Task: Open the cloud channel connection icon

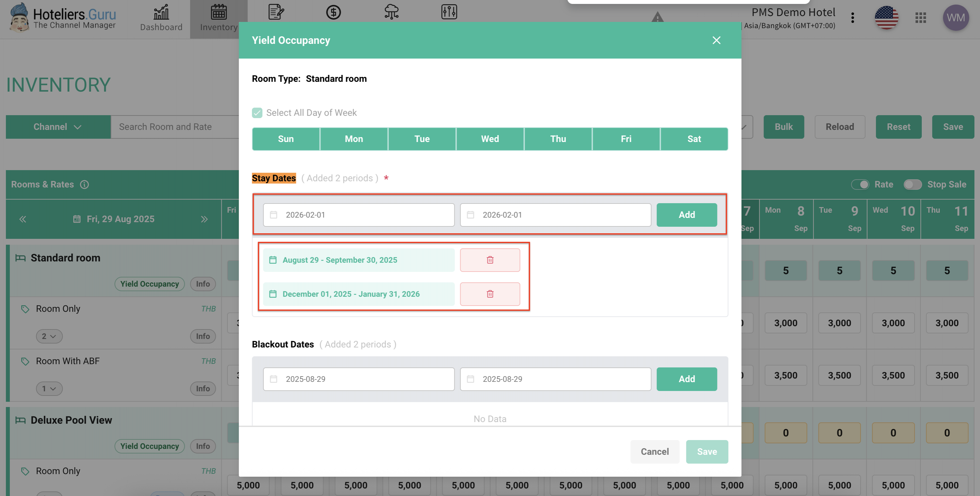Action: (x=391, y=12)
